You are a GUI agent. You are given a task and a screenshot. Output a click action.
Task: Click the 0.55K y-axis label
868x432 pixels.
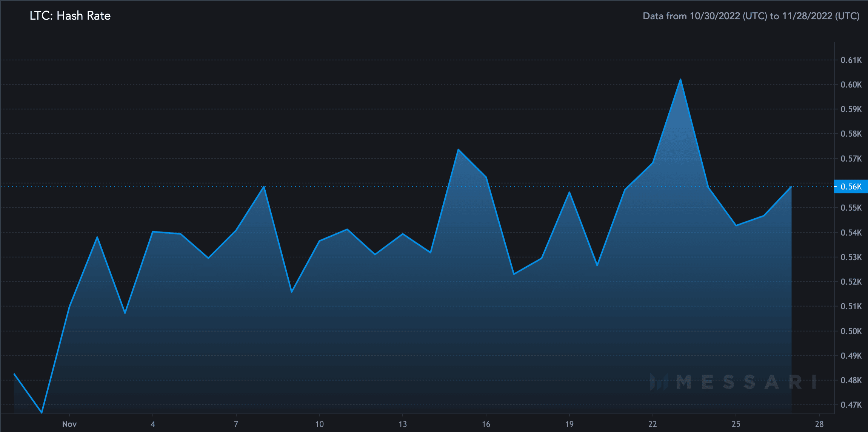(x=851, y=208)
